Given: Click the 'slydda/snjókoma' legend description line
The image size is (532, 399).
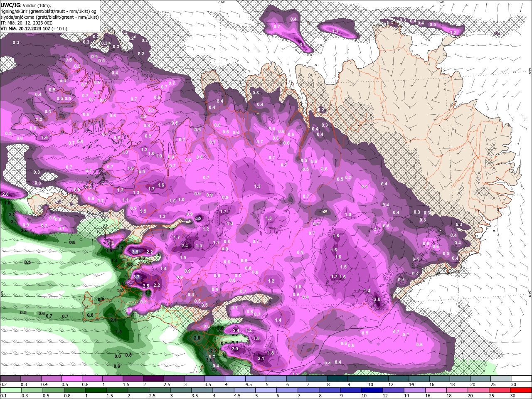Looking at the screenshot, I should point(49,17).
